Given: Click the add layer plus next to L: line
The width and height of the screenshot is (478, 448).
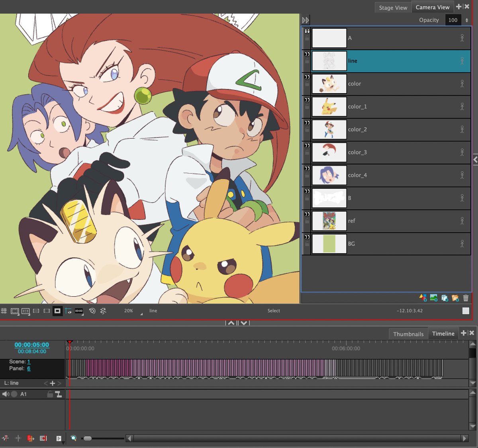Looking at the screenshot, I should (x=52, y=383).
